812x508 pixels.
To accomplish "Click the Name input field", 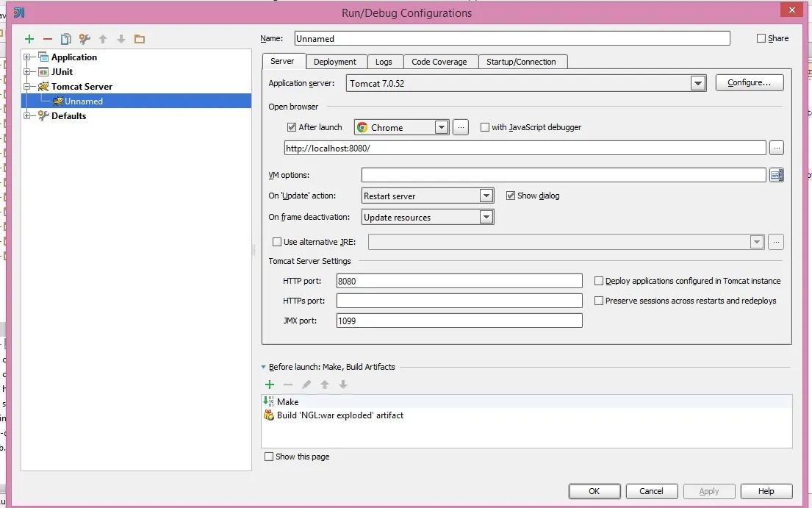I will [x=512, y=38].
